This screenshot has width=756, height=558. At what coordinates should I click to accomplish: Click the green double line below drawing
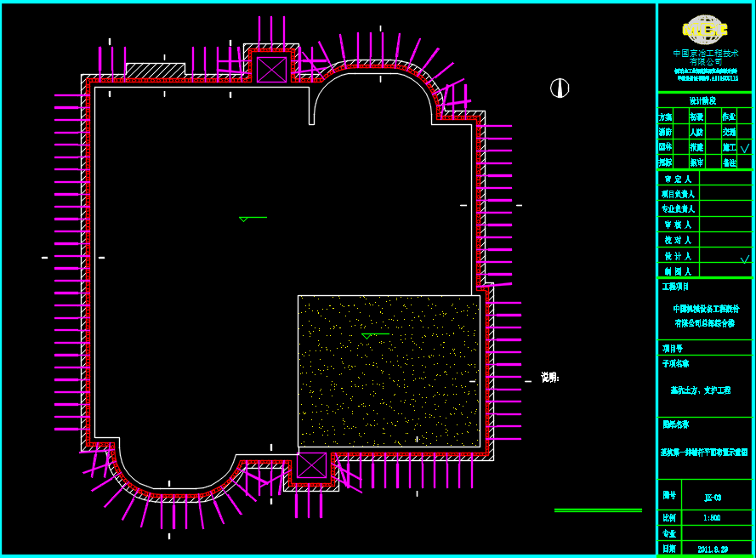pyautogui.click(x=598, y=510)
